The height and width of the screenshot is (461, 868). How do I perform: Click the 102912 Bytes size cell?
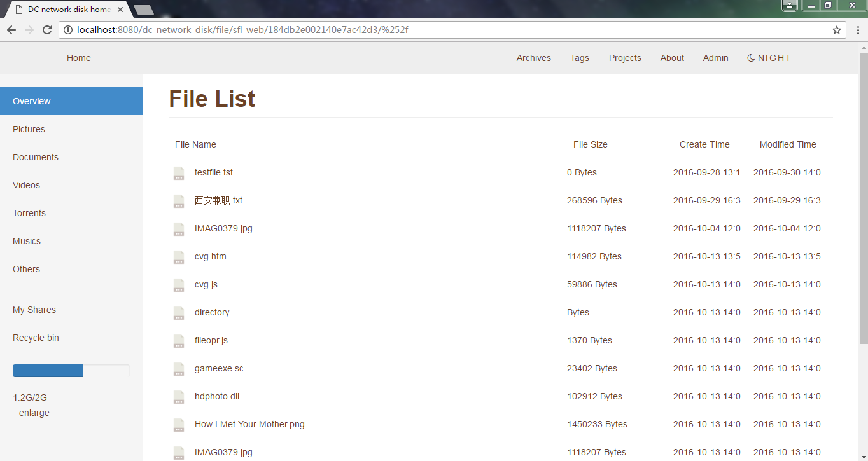tap(594, 396)
